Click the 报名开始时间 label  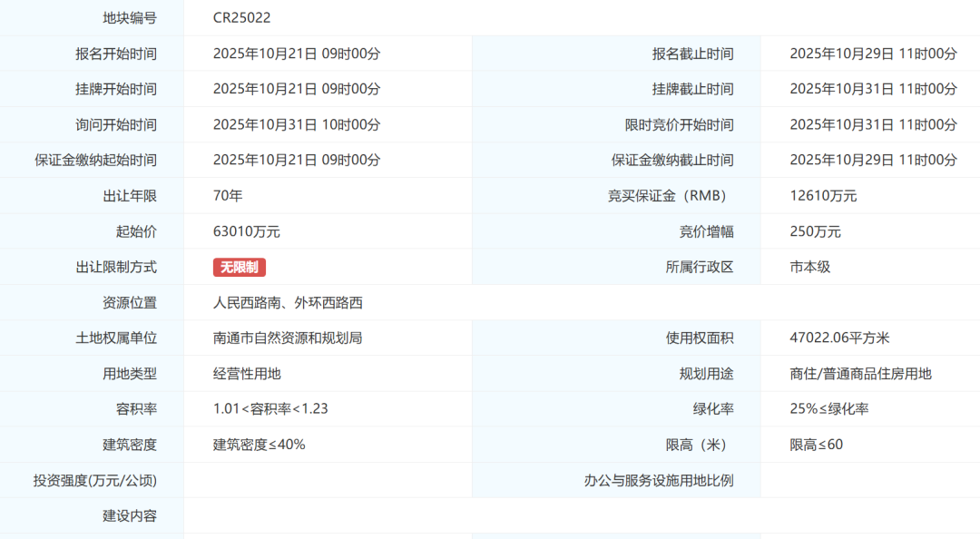115,54
